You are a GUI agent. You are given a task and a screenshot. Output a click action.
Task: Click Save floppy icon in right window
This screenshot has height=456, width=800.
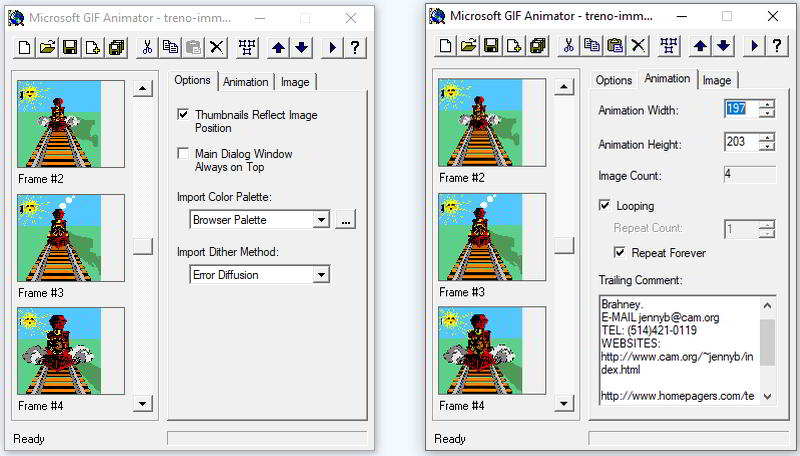pos(491,46)
